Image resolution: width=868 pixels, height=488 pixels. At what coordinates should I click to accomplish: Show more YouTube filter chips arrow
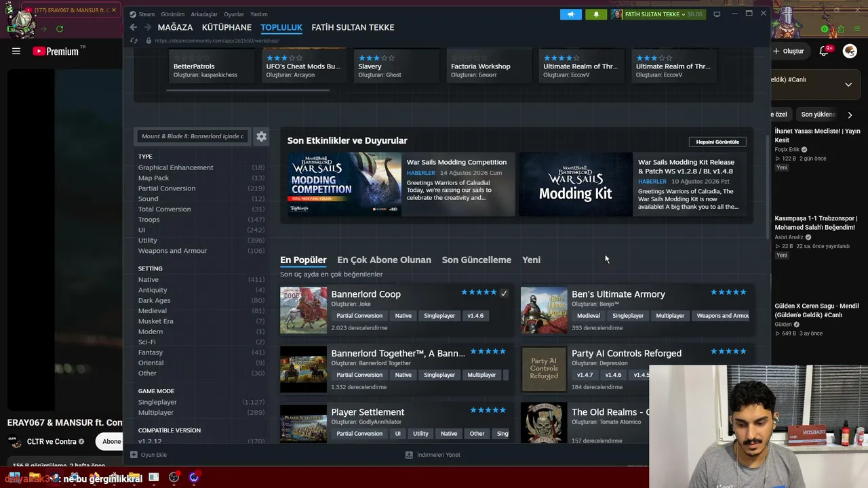(x=850, y=115)
